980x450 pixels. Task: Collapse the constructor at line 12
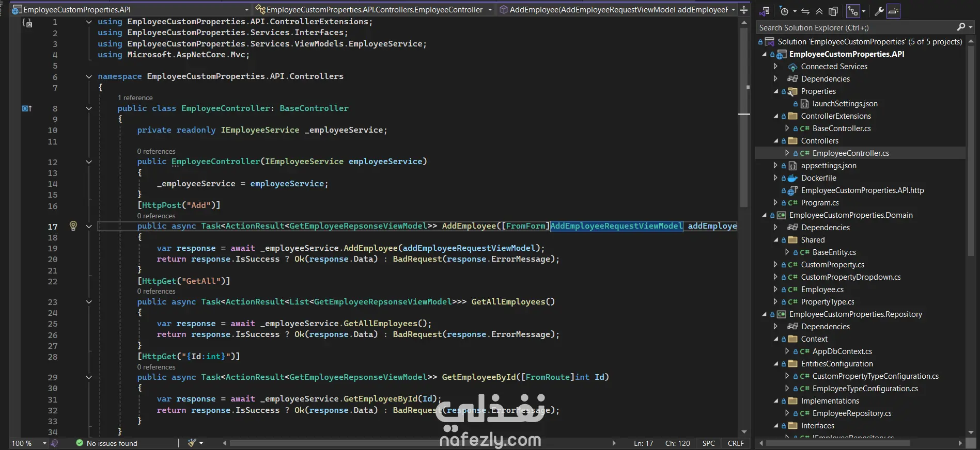(x=89, y=162)
